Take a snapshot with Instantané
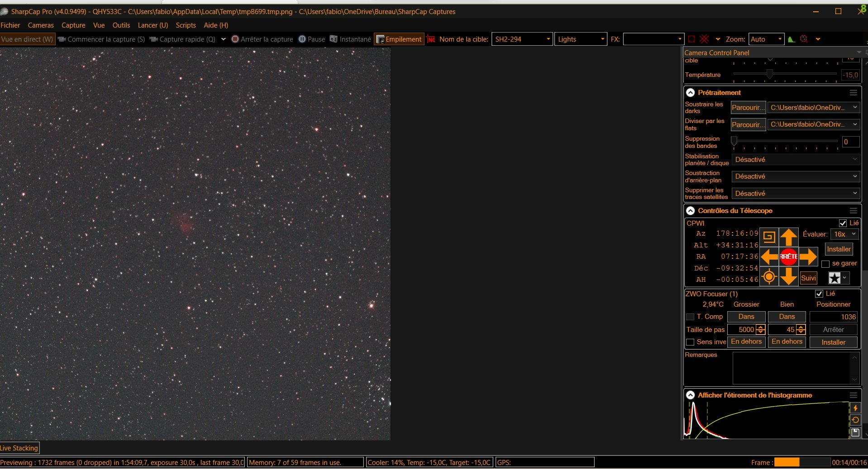868x469 pixels. (x=350, y=39)
